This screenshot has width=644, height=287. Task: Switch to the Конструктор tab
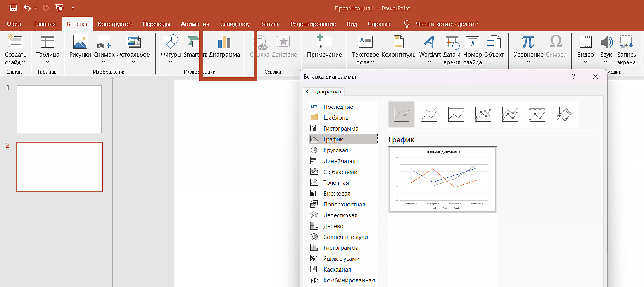(115, 24)
